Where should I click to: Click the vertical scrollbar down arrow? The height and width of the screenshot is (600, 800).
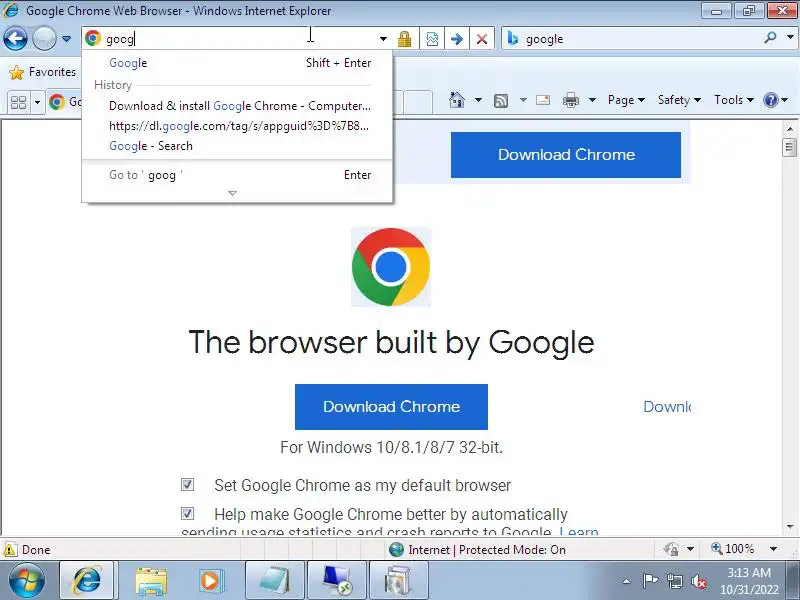tap(789, 527)
